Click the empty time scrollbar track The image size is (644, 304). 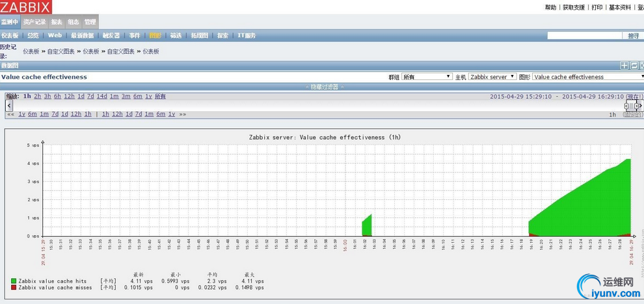[x=318, y=106]
